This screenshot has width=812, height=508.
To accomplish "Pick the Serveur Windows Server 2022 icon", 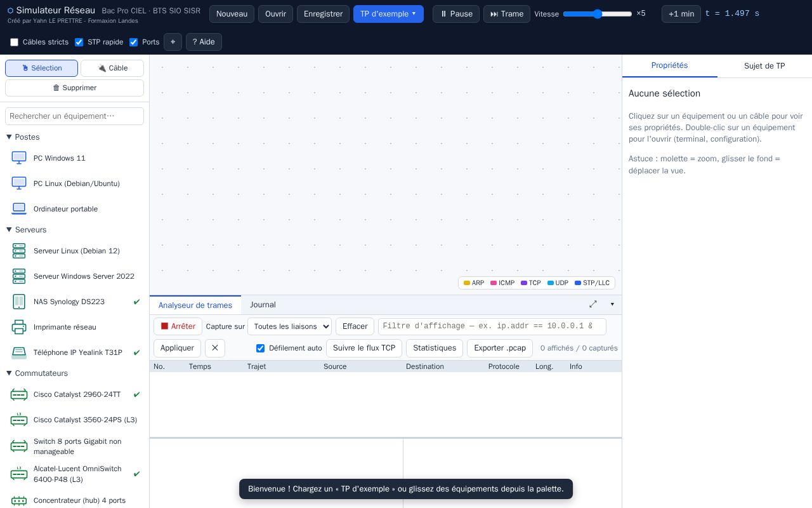I will tap(19, 276).
